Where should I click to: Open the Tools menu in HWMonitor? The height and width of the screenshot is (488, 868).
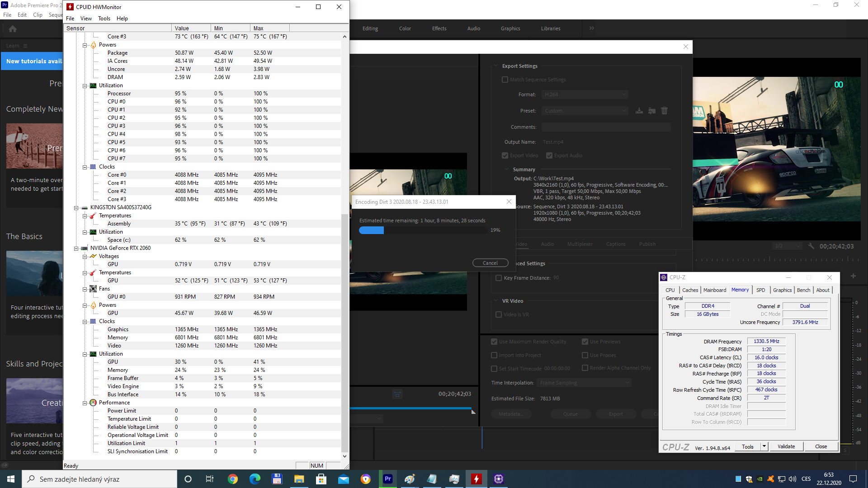(x=104, y=19)
